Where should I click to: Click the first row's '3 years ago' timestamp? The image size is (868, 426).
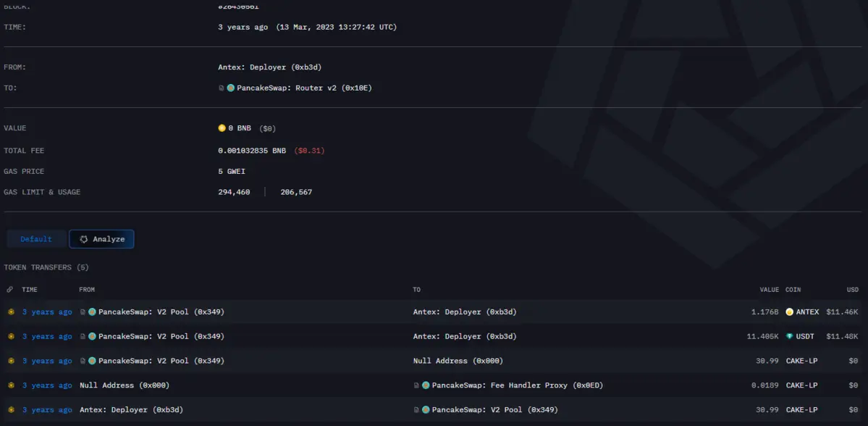(x=47, y=312)
